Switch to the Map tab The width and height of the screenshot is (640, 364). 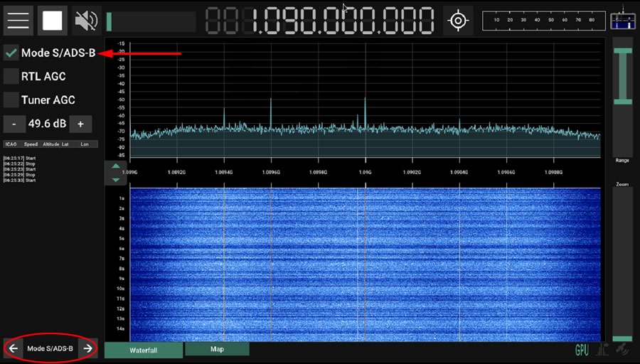217,349
